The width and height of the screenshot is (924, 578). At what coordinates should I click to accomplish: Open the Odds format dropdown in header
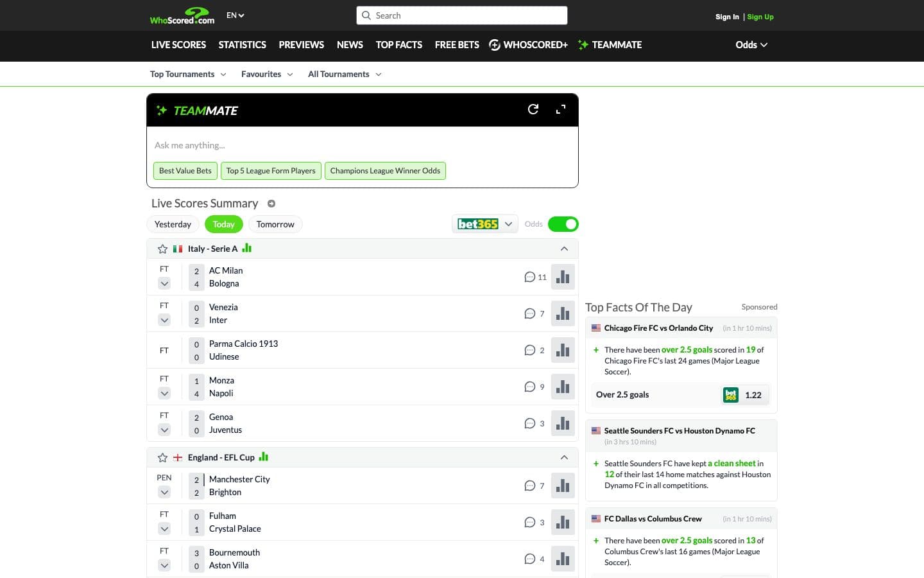751,45
